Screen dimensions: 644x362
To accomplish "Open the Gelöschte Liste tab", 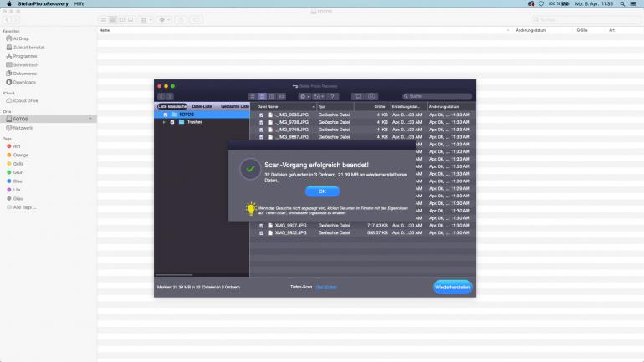I will click(x=234, y=106).
